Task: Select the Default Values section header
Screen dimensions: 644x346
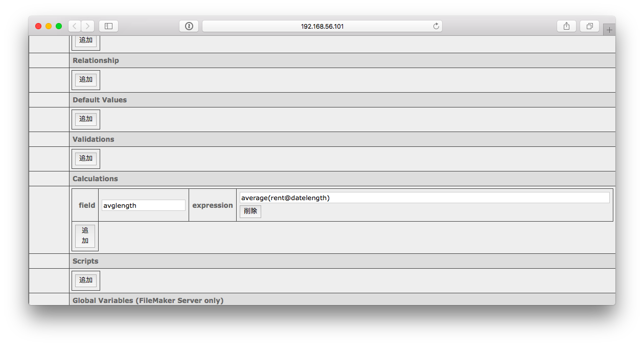Action: tap(342, 100)
